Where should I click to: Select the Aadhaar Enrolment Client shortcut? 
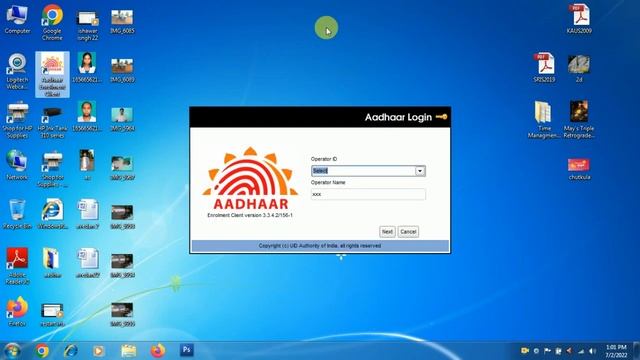click(52, 75)
